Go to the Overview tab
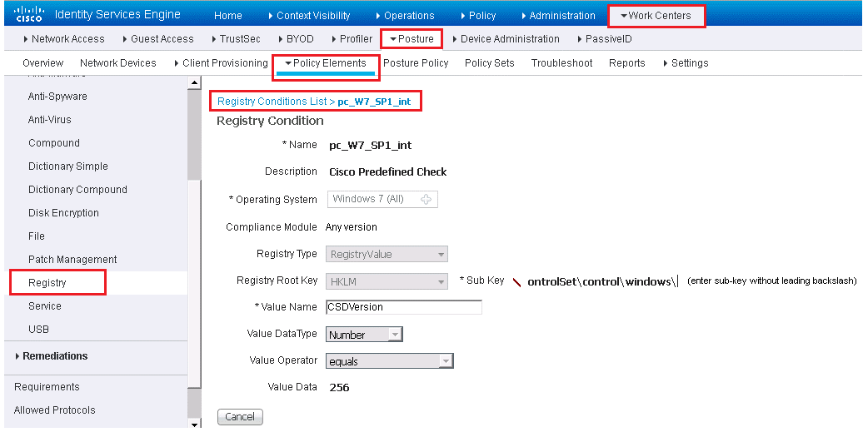This screenshot has height=437, width=868. 42,63
